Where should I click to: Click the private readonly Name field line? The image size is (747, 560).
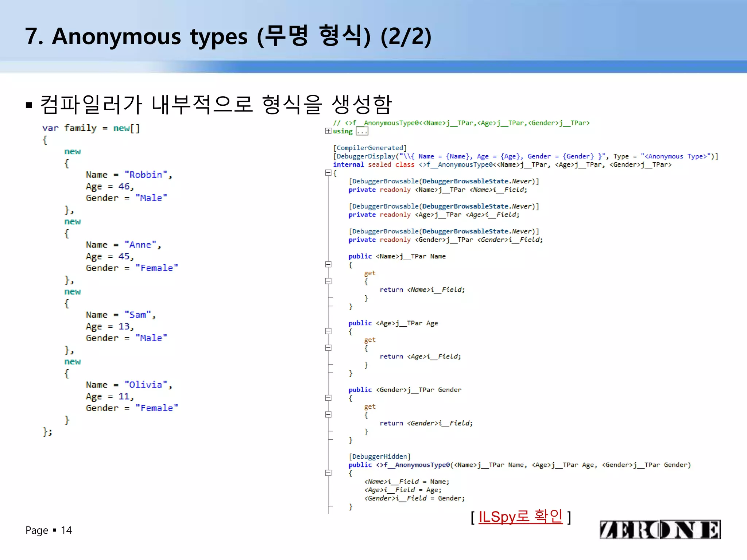click(438, 190)
